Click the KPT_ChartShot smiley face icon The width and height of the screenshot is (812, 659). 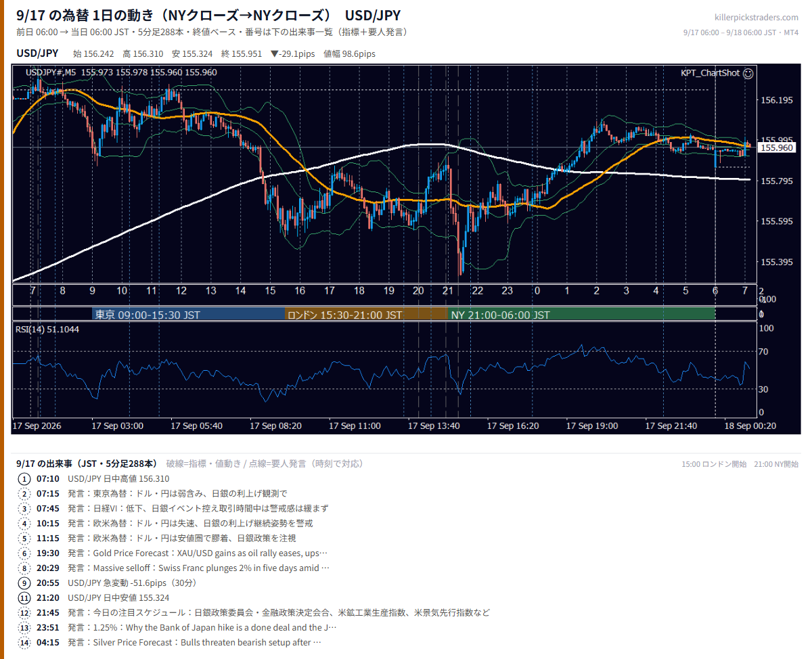tap(748, 74)
